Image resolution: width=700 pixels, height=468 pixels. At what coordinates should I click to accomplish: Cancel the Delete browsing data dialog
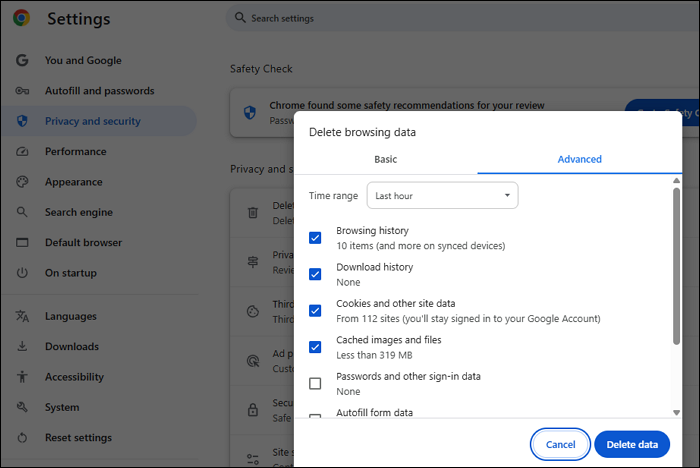coord(560,444)
